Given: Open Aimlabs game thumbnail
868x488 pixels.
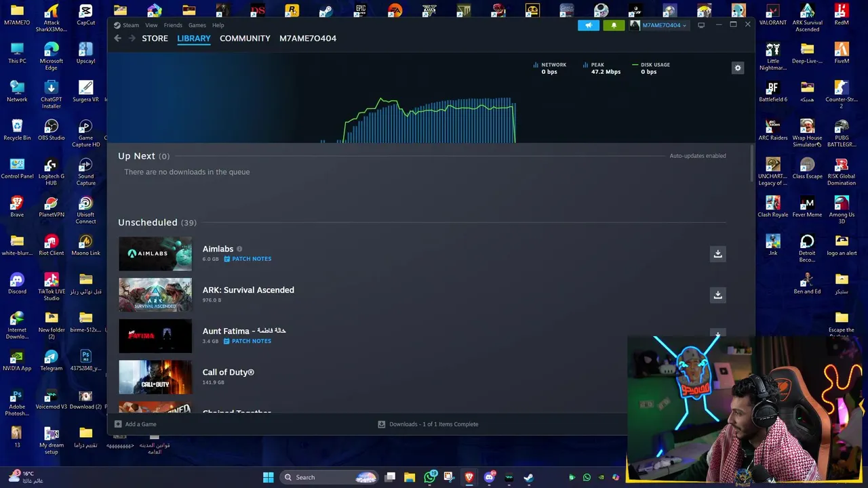Looking at the screenshot, I should tap(155, 253).
